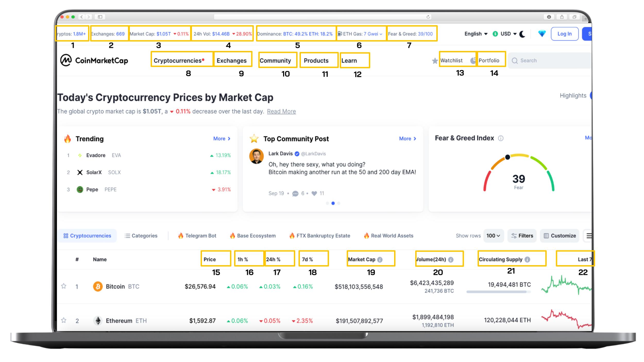This screenshot has height=362, width=644.
Task: Click Read More global market cap link
Action: click(282, 111)
